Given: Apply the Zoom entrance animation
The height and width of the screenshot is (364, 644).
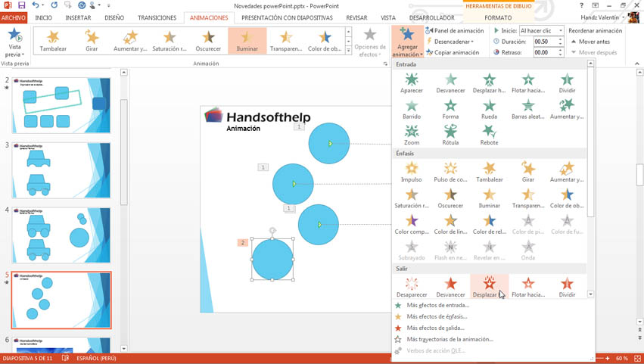Looking at the screenshot, I should [x=411, y=135].
